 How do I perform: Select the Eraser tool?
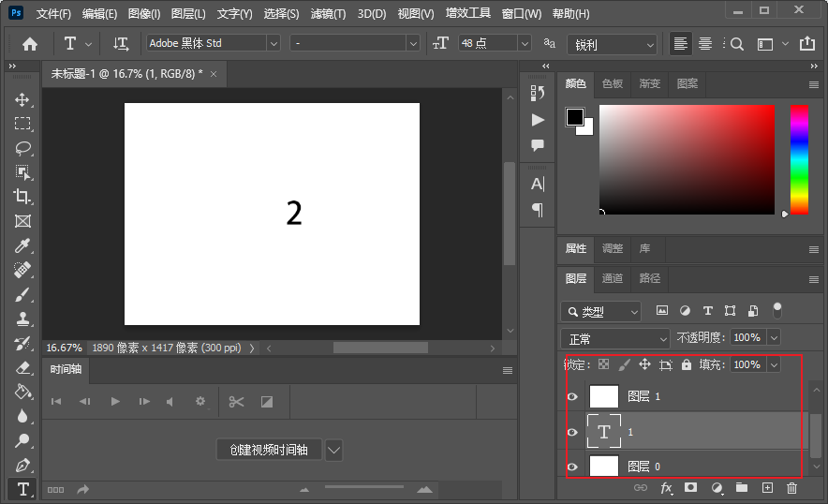point(22,368)
